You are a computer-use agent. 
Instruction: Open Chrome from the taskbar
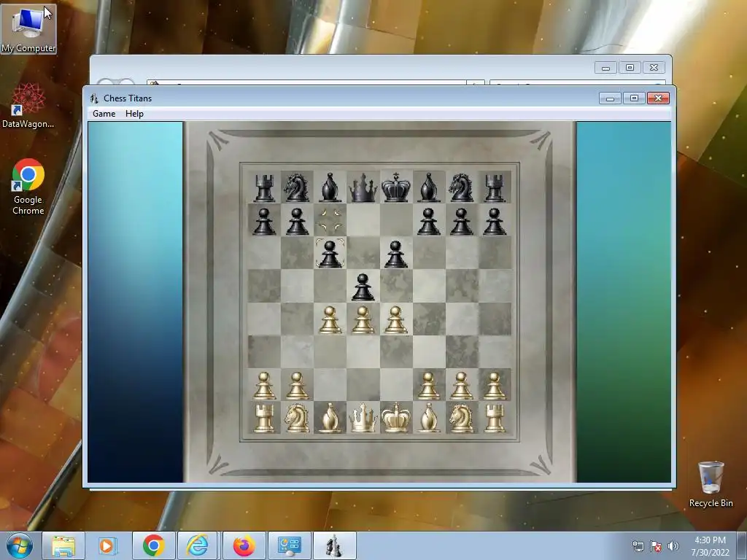coord(153,545)
